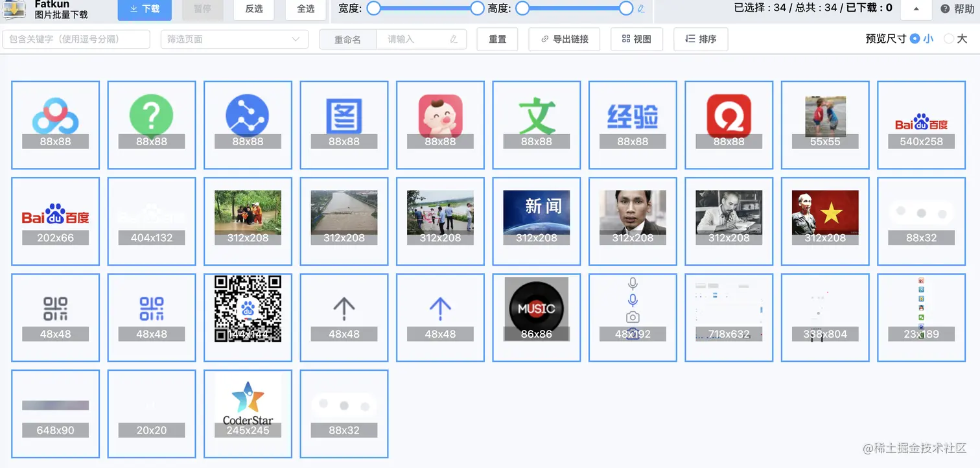Select the people by riverside photo thumbnail

(440, 222)
